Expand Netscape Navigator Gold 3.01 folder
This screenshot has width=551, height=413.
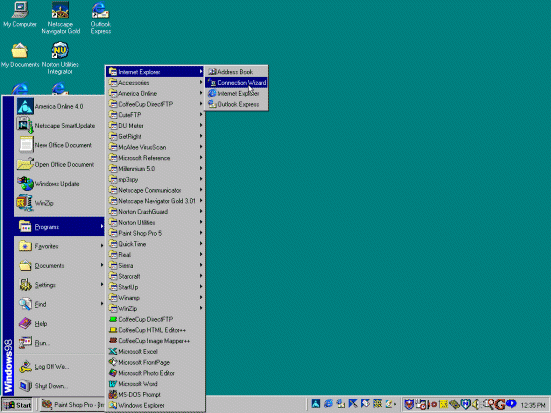click(x=155, y=201)
